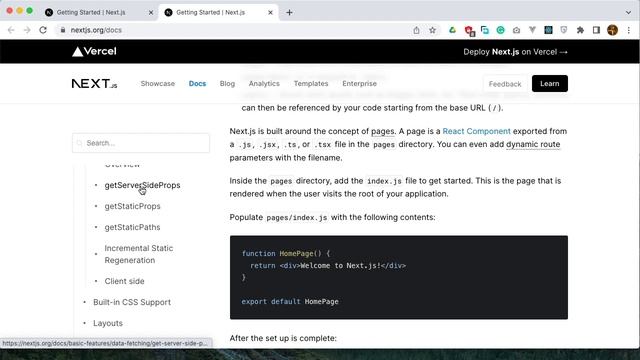Image resolution: width=640 pixels, height=360 pixels.
Task: Click the black Learn button
Action: click(x=549, y=84)
